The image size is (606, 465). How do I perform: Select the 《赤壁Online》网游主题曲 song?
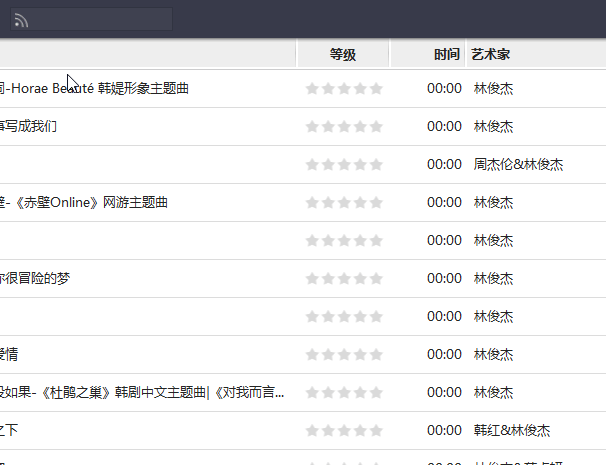pos(84,203)
